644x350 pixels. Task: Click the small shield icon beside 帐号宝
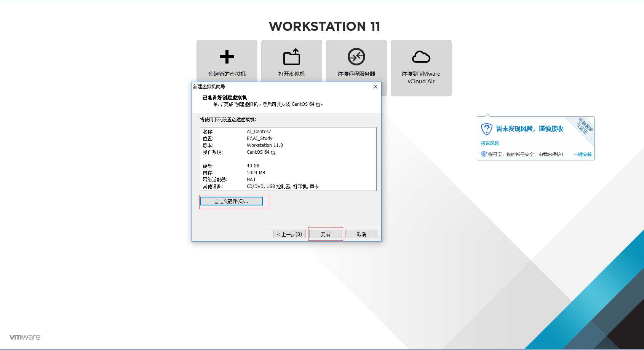(x=484, y=154)
